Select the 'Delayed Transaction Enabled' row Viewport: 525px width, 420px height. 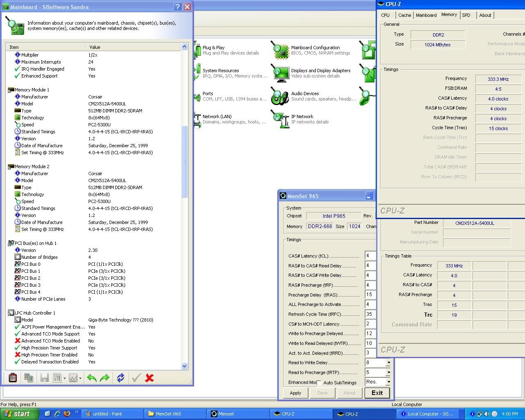pyautogui.click(x=94, y=362)
